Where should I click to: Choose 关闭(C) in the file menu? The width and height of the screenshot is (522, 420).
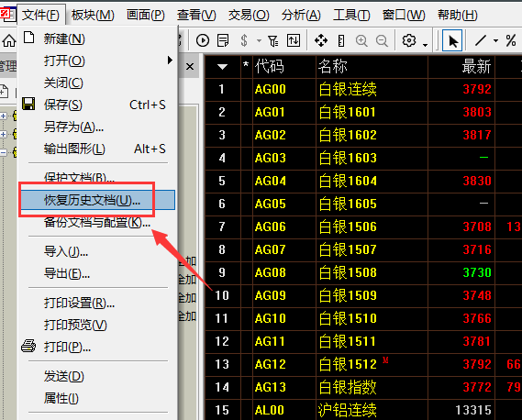tap(97, 83)
